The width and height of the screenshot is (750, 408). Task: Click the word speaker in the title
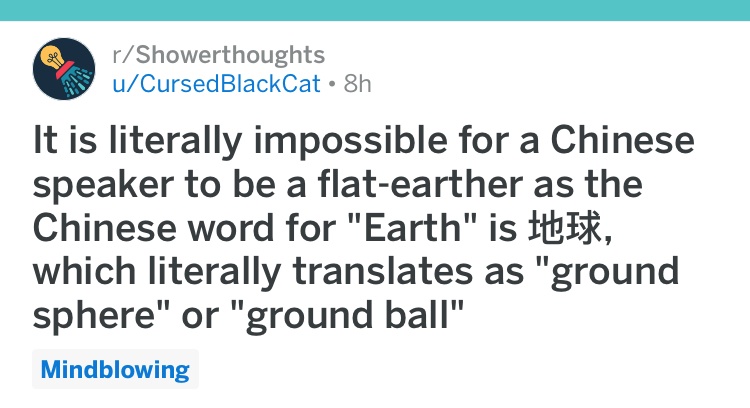[x=103, y=187]
